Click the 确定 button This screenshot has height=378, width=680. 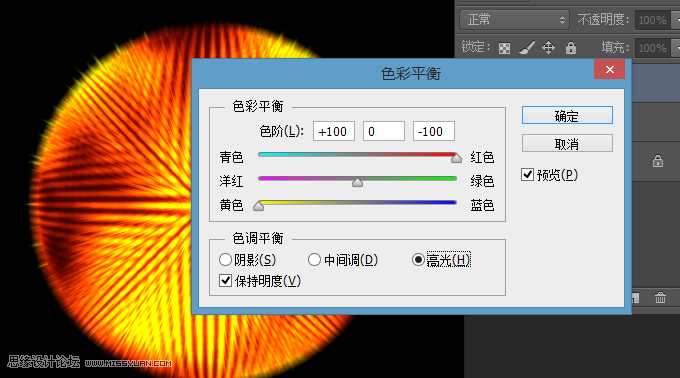(x=567, y=116)
